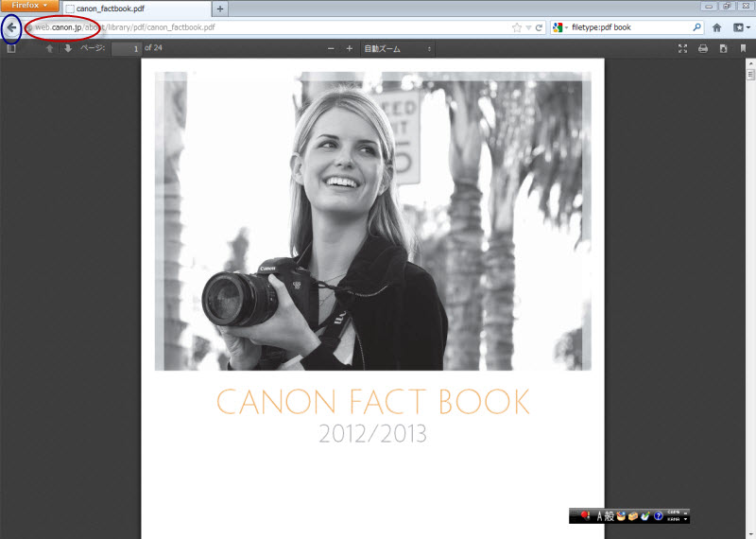Click the 'of 24' page count text
The height and width of the screenshot is (539, 756).
click(153, 48)
